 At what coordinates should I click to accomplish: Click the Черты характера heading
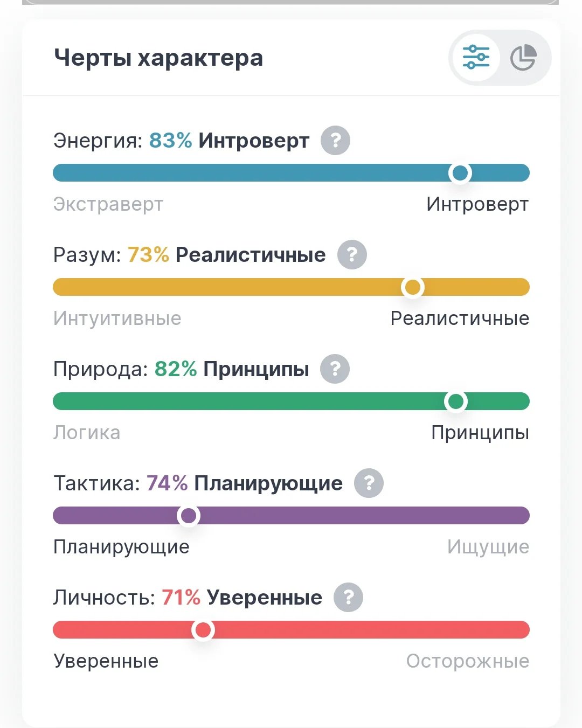click(x=158, y=58)
